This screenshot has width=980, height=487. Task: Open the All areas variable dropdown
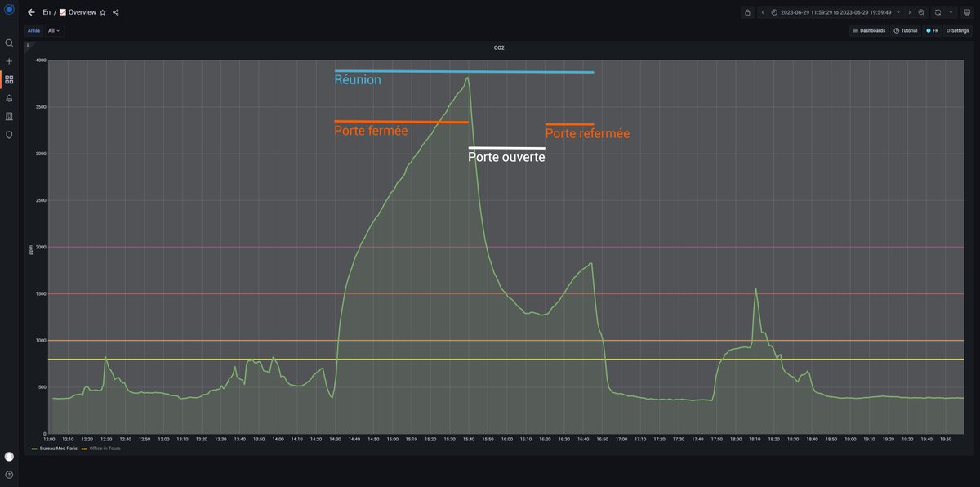53,30
